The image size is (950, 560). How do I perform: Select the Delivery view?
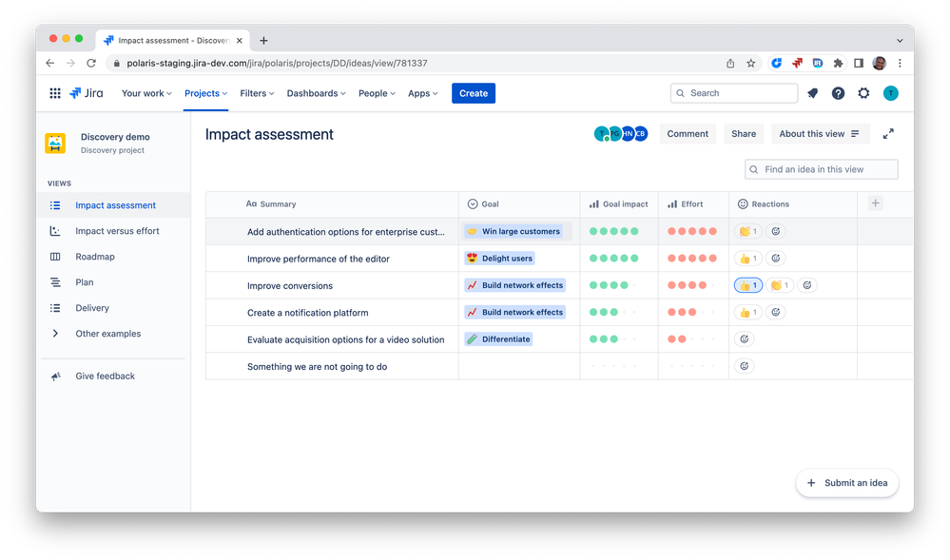click(x=114, y=308)
